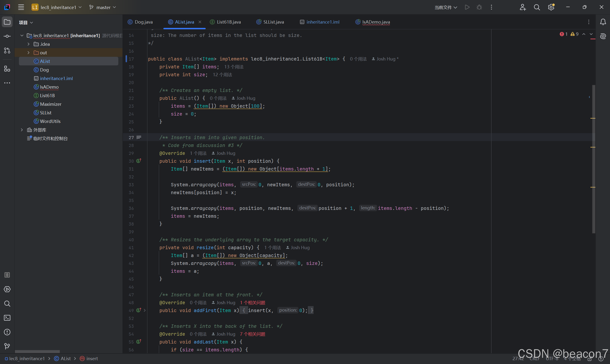Expand the .idea folder
The width and height of the screenshot is (610, 364).
point(28,44)
